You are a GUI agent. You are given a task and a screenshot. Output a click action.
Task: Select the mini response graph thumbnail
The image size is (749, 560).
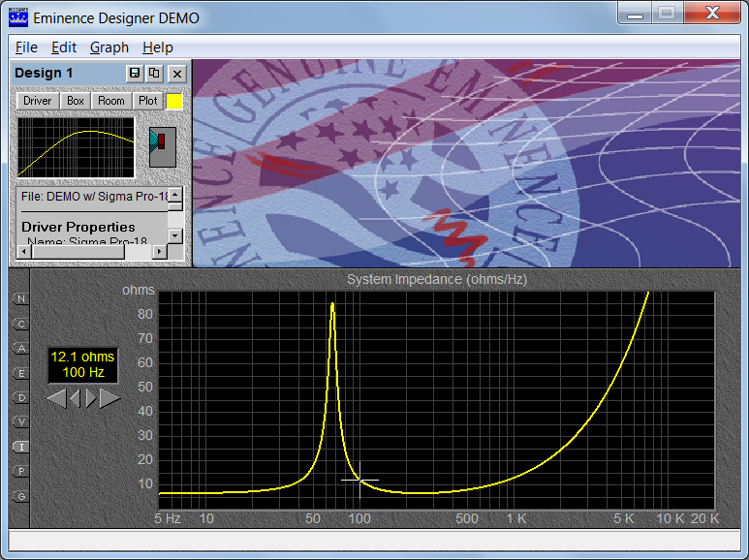[76, 147]
